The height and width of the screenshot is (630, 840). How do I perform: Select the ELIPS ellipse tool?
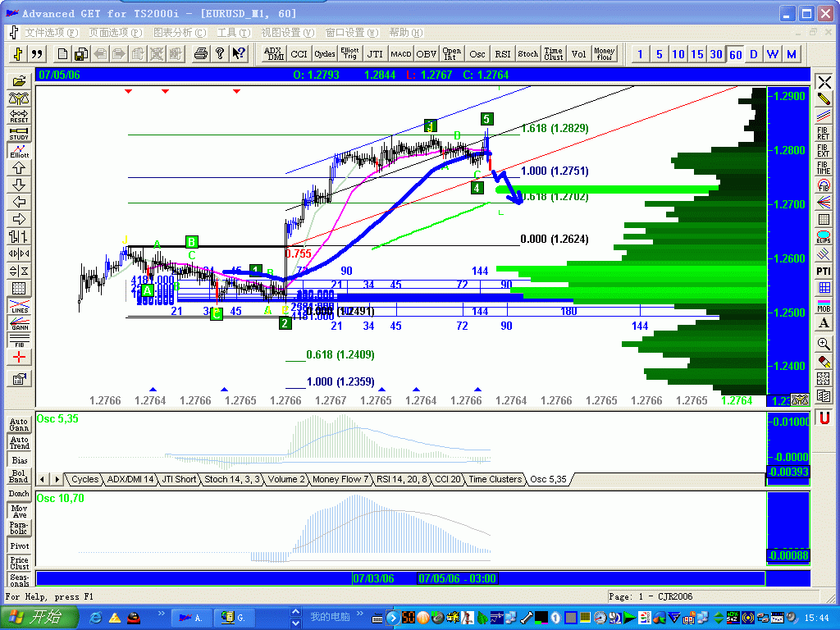click(824, 237)
